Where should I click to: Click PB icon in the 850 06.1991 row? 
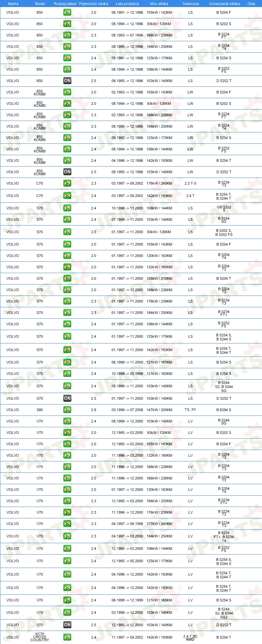[x=67, y=12]
